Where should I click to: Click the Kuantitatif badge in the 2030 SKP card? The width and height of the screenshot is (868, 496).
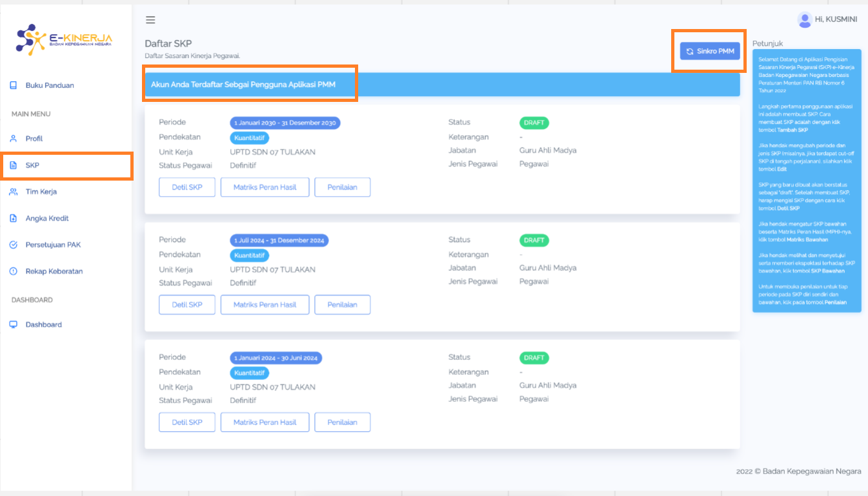(x=250, y=138)
